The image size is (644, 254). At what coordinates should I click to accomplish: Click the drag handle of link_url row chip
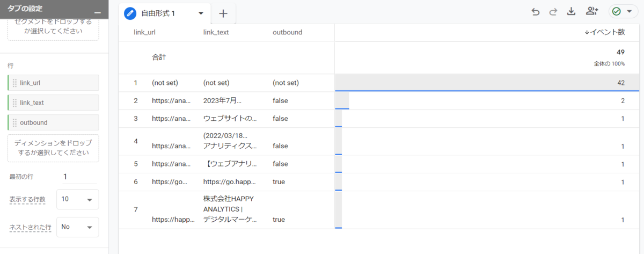(14, 83)
